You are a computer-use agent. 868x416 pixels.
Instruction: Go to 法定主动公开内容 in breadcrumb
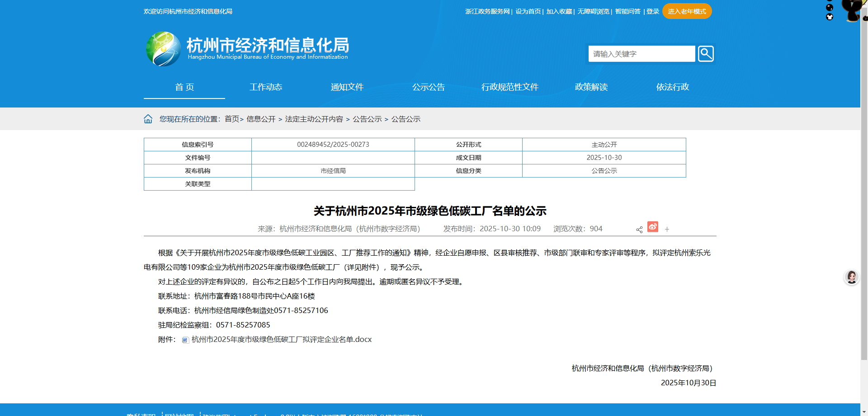click(314, 119)
